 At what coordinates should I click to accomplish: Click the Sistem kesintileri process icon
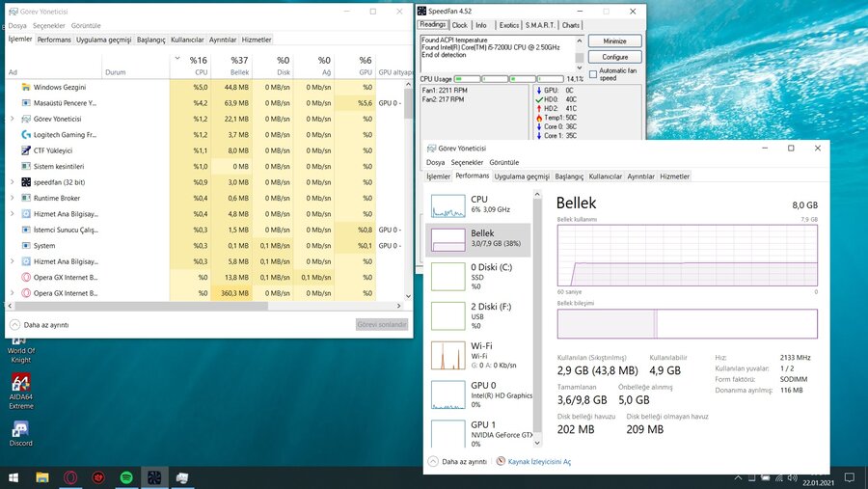coord(26,166)
